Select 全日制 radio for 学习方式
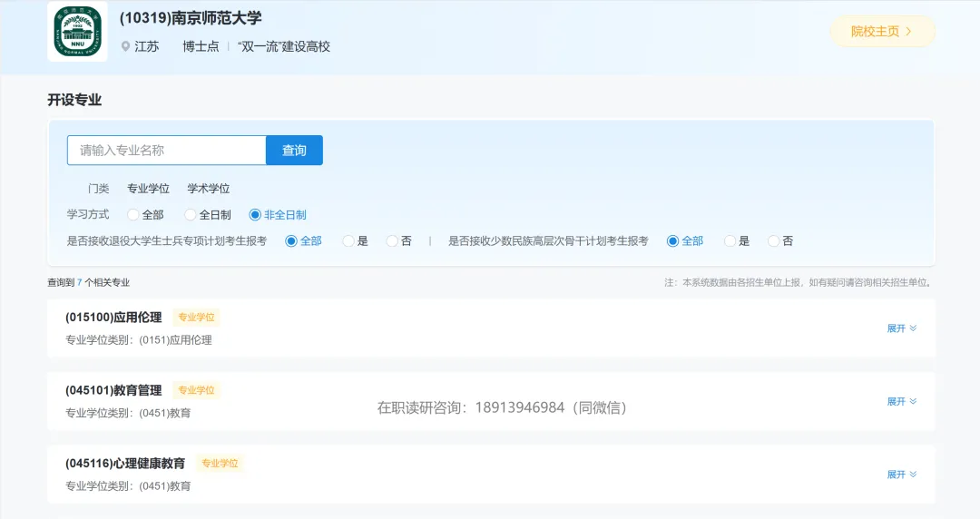 point(190,215)
